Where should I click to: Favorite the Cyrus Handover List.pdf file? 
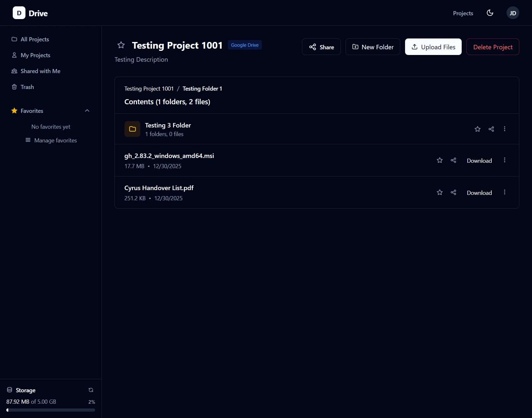tap(439, 192)
